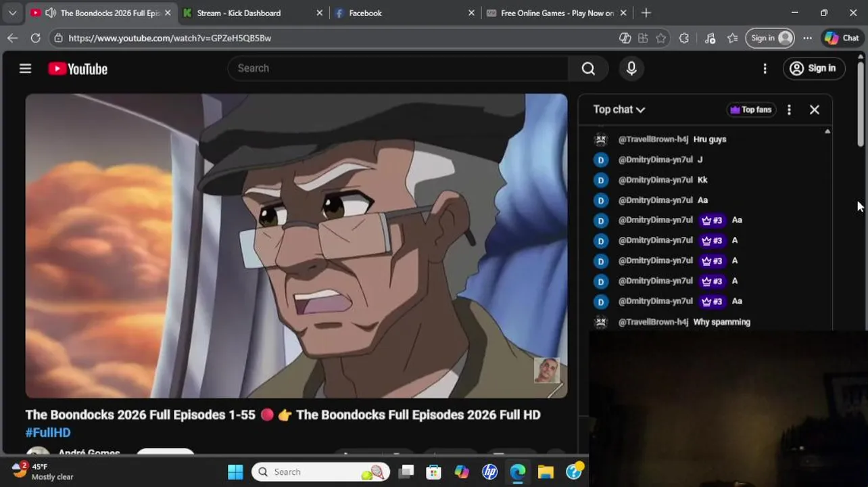Click the chat scroll-up arrow
This screenshot has height=487, width=868.
tap(827, 131)
